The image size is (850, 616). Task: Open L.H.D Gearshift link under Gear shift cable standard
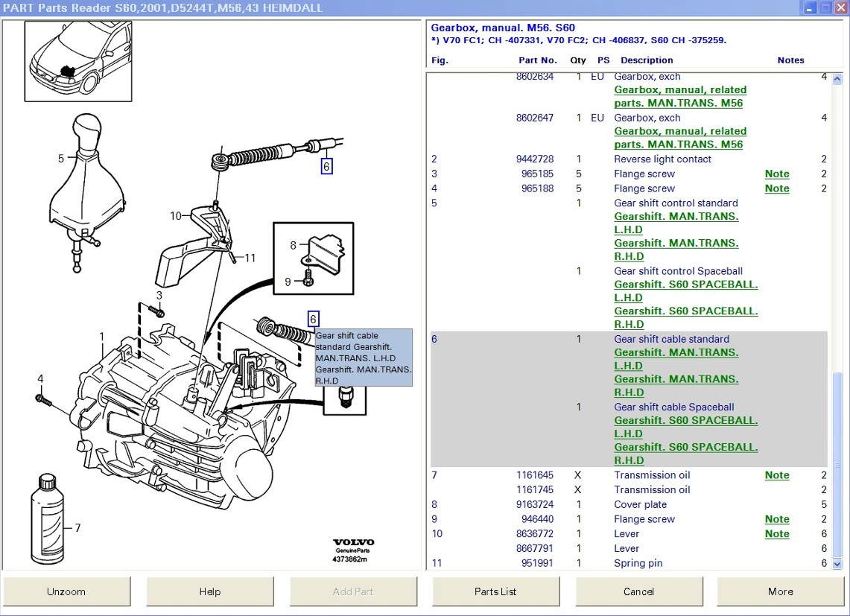click(676, 359)
